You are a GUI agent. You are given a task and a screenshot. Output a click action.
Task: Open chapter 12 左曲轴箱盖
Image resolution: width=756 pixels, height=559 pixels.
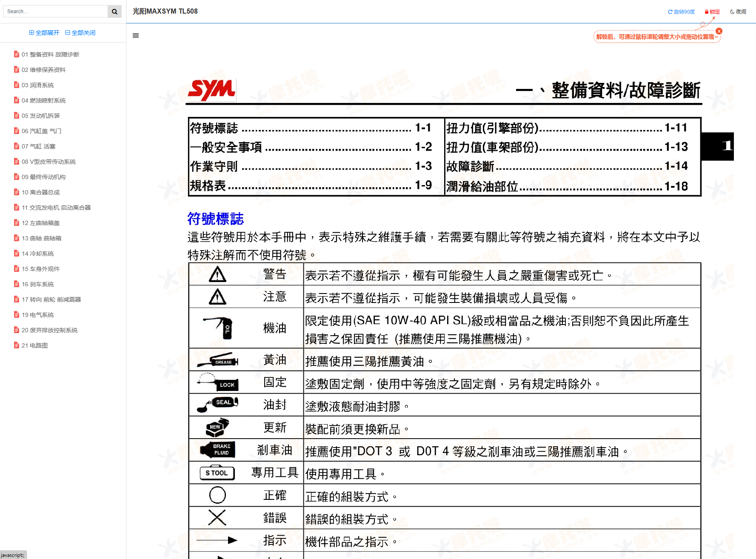41,223
